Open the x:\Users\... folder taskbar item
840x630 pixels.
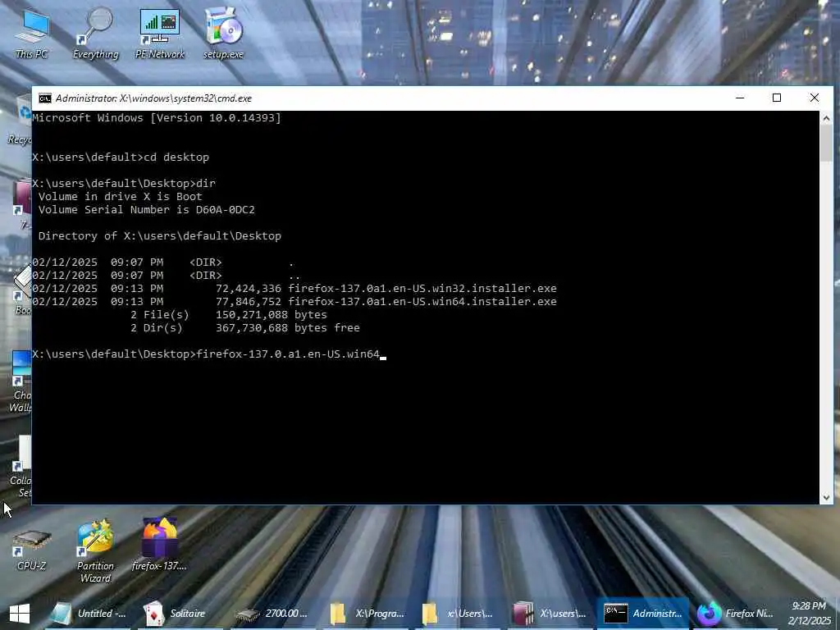coord(456,614)
